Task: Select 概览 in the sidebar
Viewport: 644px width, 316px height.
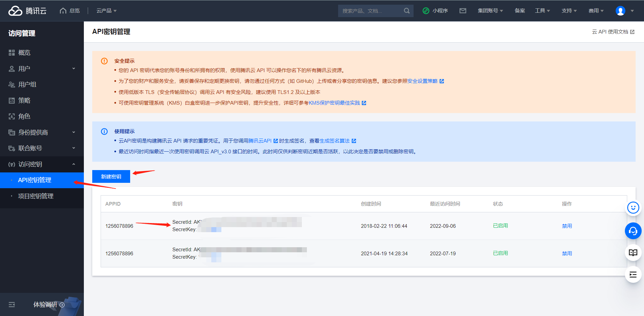Action: (x=25, y=52)
